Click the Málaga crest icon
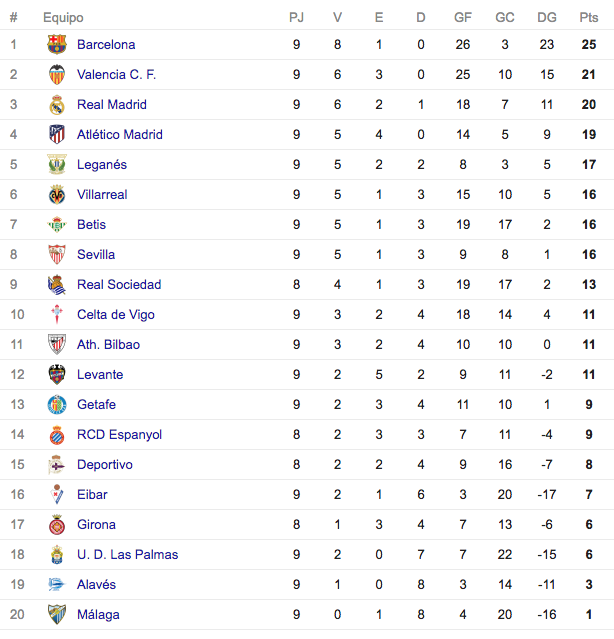 coord(57,615)
